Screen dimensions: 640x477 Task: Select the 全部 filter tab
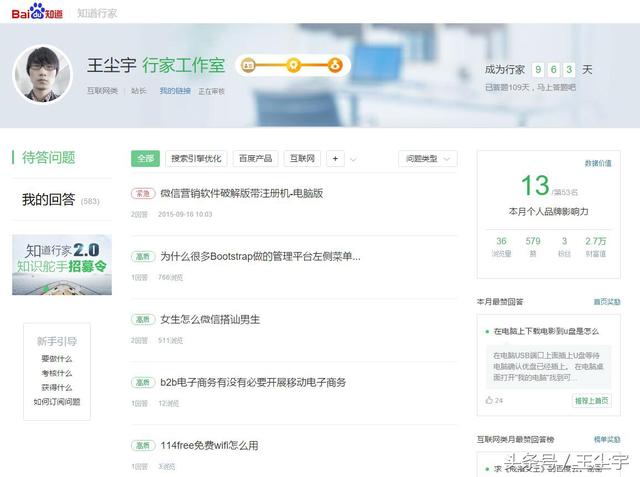[x=145, y=159]
